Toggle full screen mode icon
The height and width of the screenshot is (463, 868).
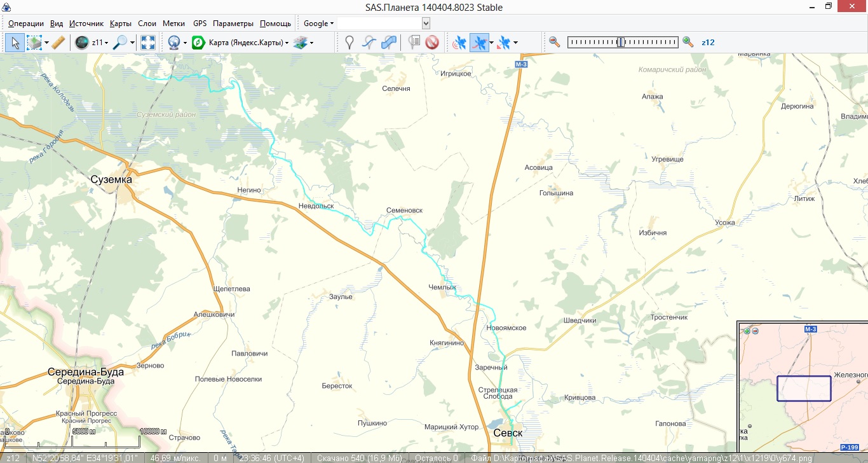coord(148,43)
